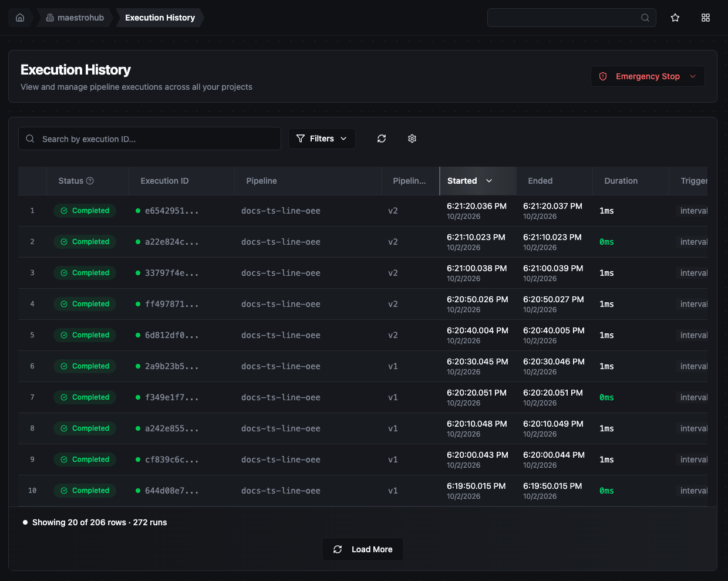Screen dimensions: 728x581
Task: Open execution 33797f4e...
Action: (171, 273)
